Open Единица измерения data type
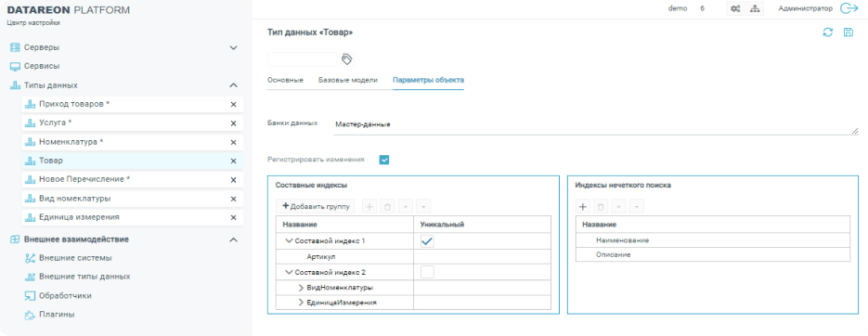Viewport: 868px width, 336px height. tap(79, 217)
